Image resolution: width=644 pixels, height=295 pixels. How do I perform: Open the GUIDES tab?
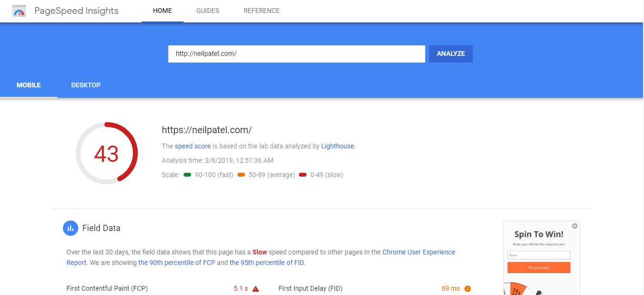(x=208, y=11)
